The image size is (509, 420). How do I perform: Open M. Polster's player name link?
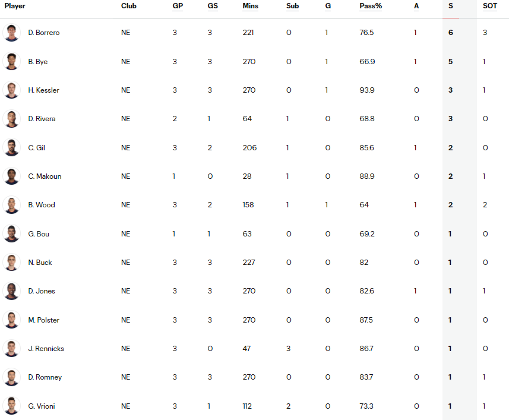(43, 320)
